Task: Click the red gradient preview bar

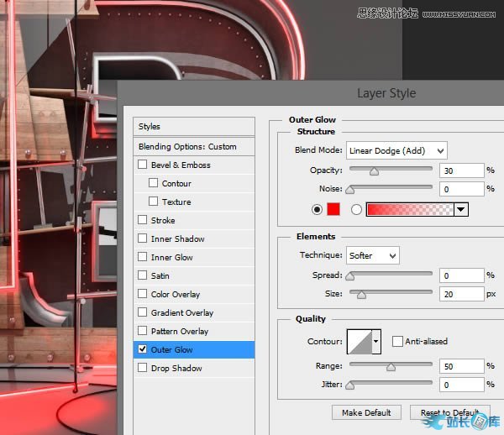Action: tap(410, 209)
